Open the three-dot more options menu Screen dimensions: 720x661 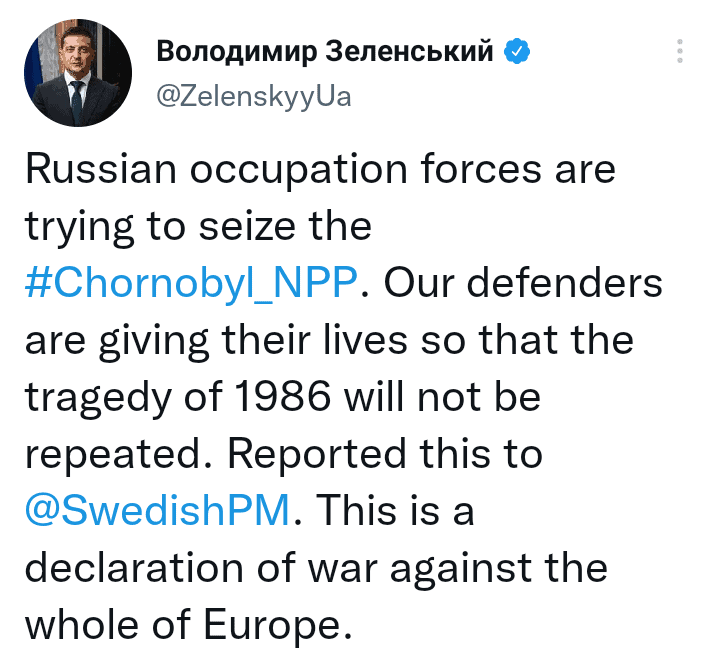coord(680,50)
